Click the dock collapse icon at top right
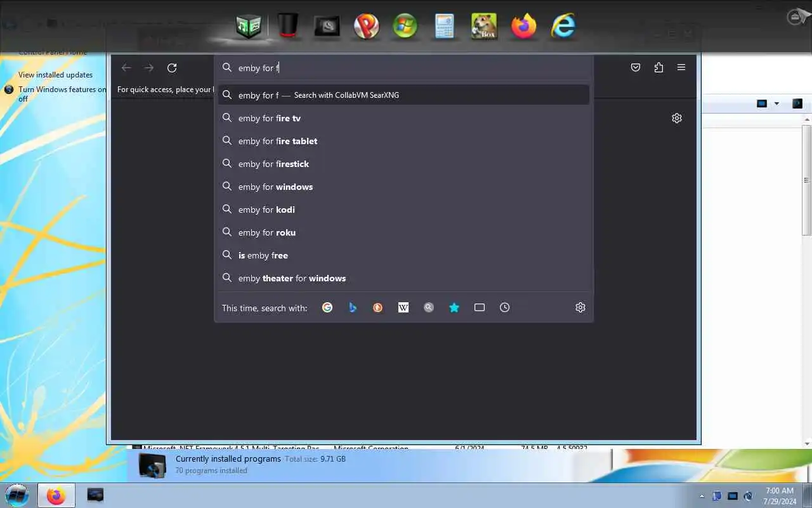 (796, 17)
